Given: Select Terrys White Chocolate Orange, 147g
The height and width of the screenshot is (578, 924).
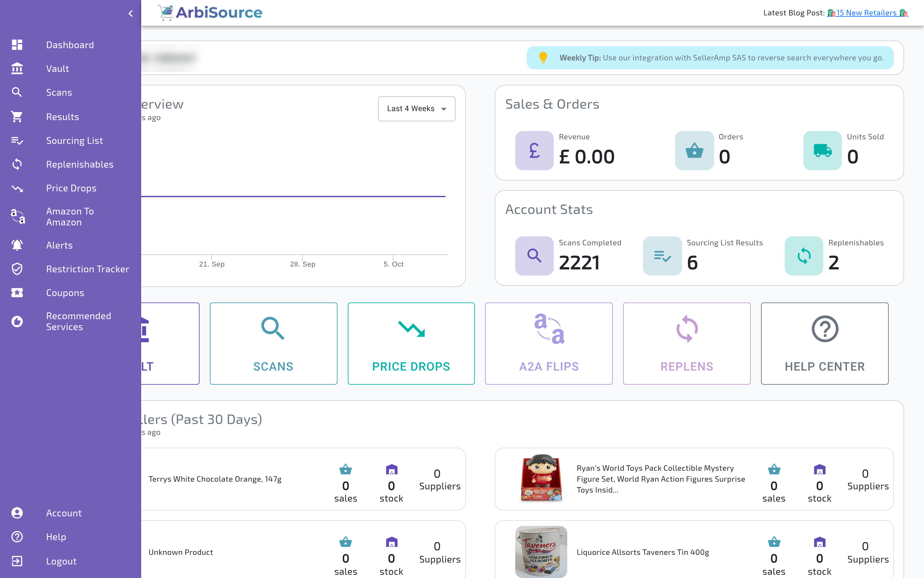Looking at the screenshot, I should point(215,479).
